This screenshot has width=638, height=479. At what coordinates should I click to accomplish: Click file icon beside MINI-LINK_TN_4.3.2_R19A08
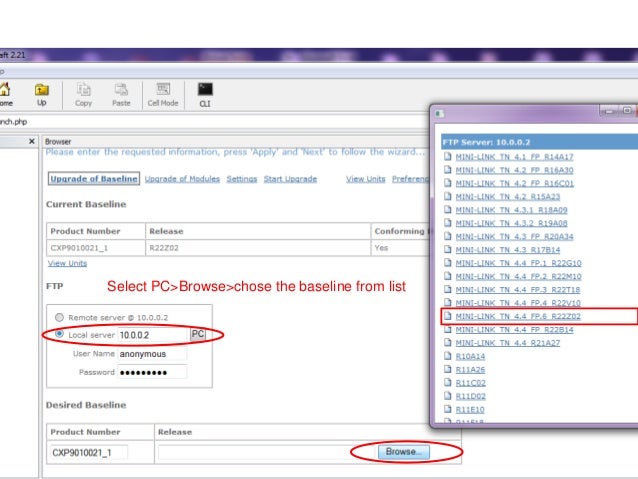point(448,223)
